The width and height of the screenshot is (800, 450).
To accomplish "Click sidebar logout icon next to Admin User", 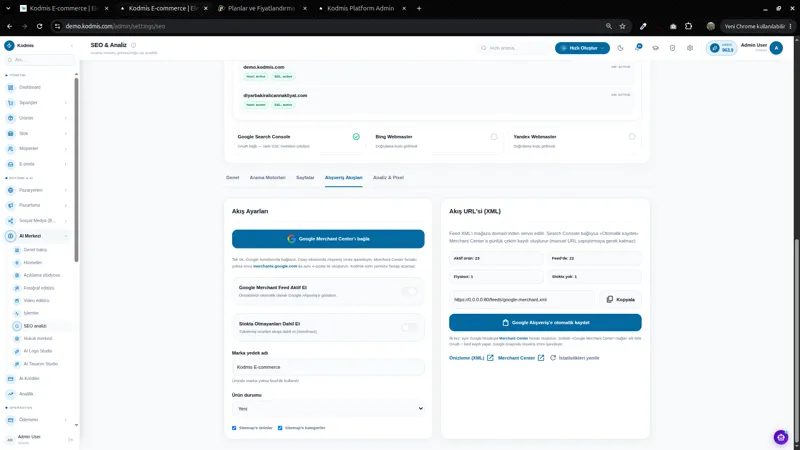I will (71, 440).
